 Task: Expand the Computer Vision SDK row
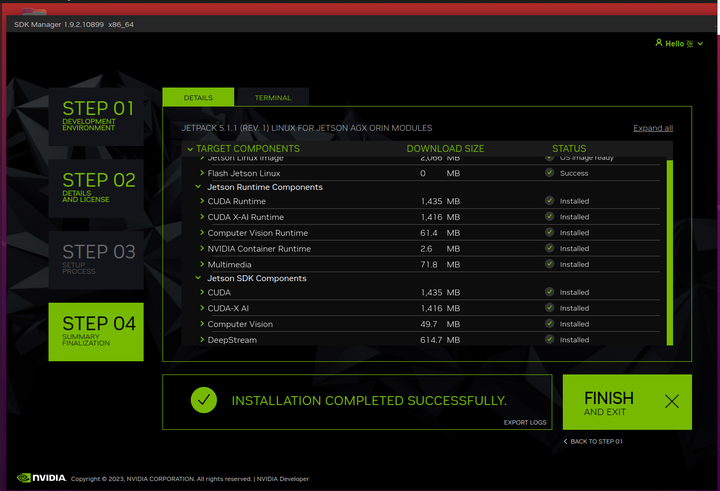click(x=202, y=323)
